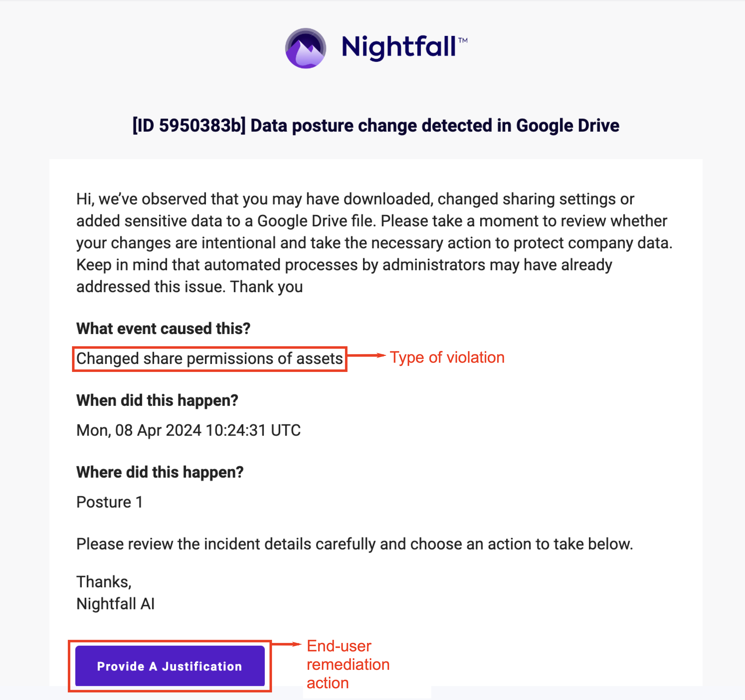Click the Nightfall mountain logo icon
This screenshot has width=745, height=700.
coord(305,48)
